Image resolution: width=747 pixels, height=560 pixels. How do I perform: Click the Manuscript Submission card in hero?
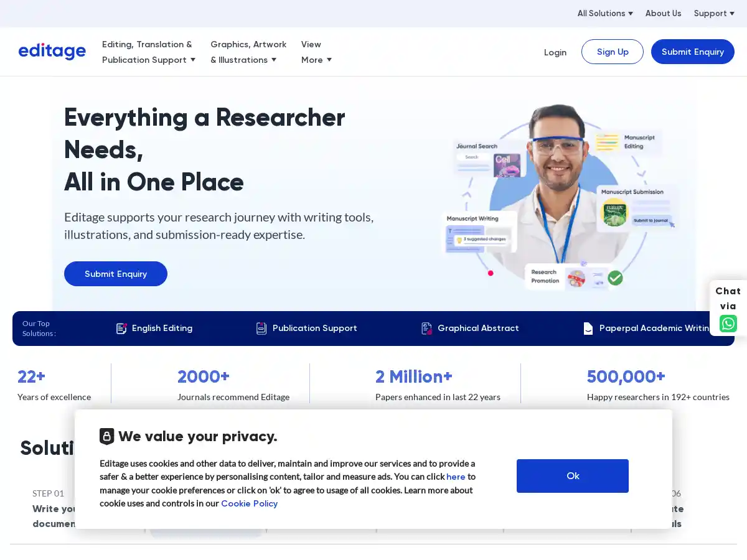coord(635,208)
